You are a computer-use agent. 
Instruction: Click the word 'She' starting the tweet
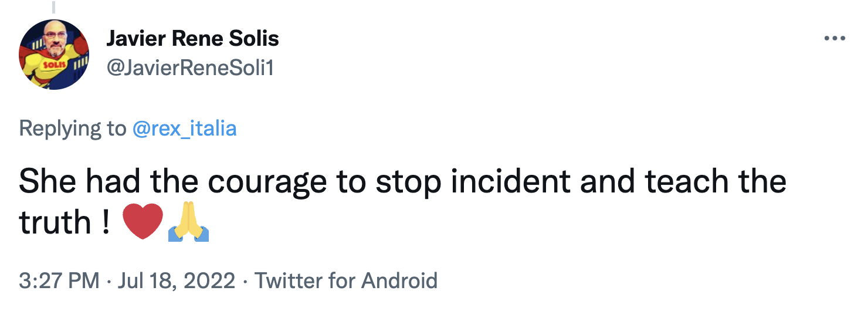pos(48,182)
